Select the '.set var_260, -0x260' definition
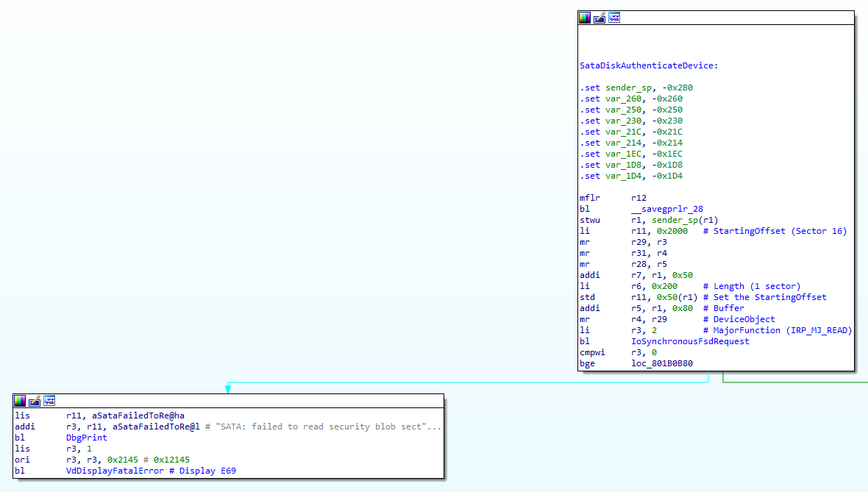This screenshot has height=492, width=868. pyautogui.click(x=631, y=99)
